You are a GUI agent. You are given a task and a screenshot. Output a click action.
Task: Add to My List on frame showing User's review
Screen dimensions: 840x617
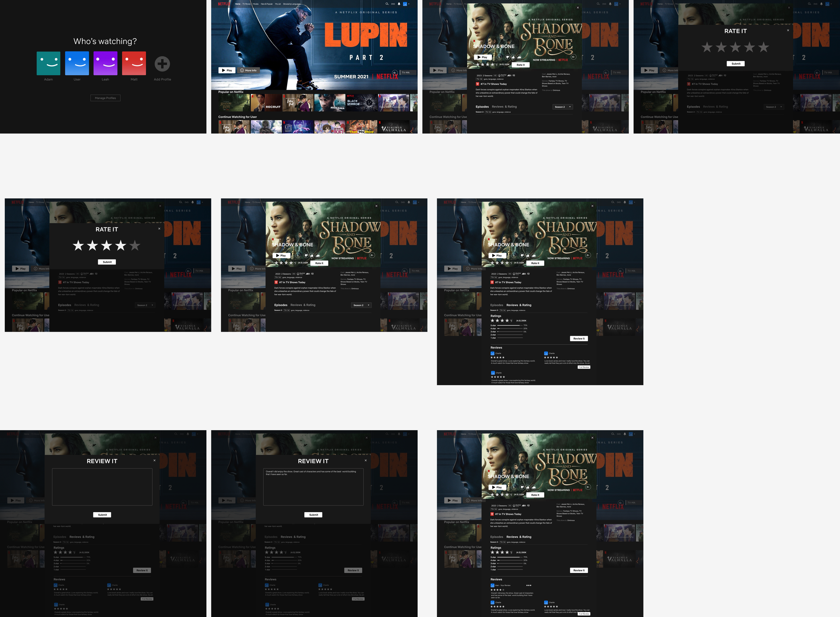click(514, 487)
